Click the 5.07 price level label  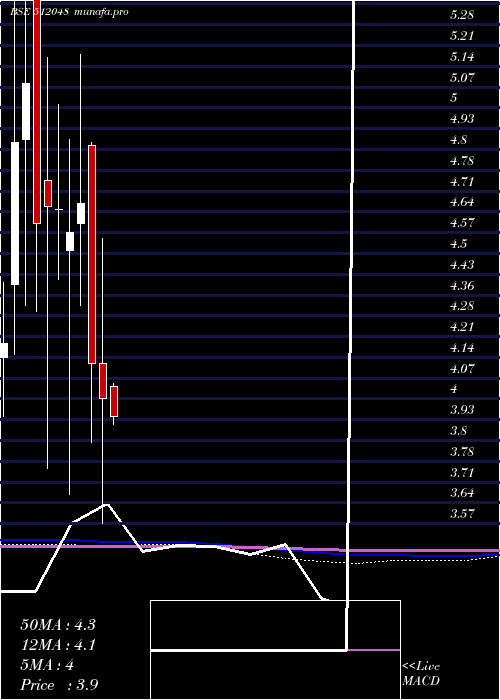pyautogui.click(x=462, y=78)
